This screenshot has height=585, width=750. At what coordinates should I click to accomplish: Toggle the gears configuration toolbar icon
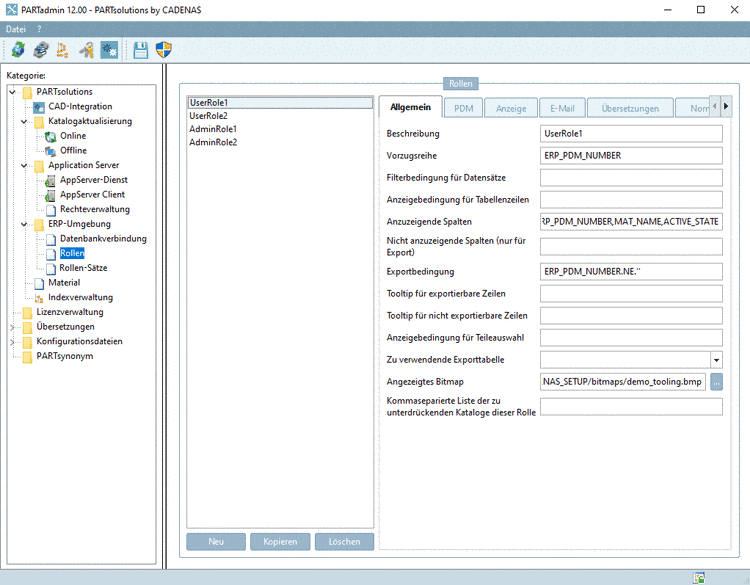point(110,50)
